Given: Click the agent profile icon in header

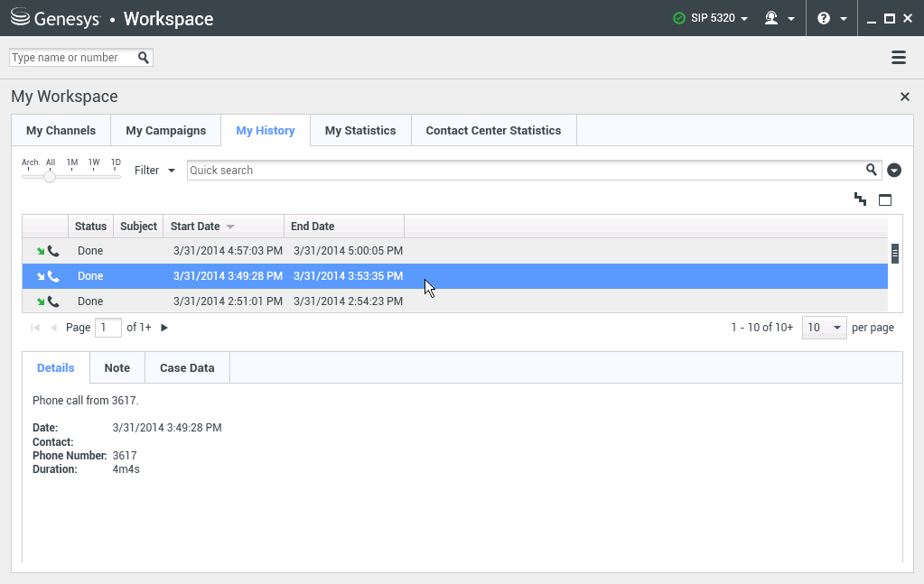Looking at the screenshot, I should pos(771,18).
